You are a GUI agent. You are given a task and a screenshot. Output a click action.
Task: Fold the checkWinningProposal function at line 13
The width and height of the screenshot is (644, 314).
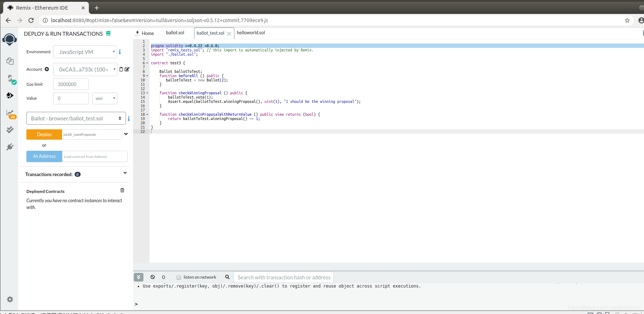pos(147,93)
